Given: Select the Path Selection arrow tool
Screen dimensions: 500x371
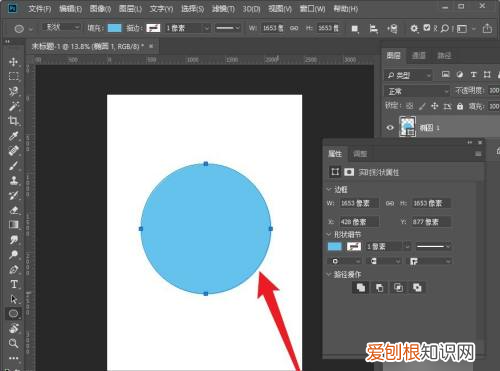Looking at the screenshot, I should [x=13, y=299].
